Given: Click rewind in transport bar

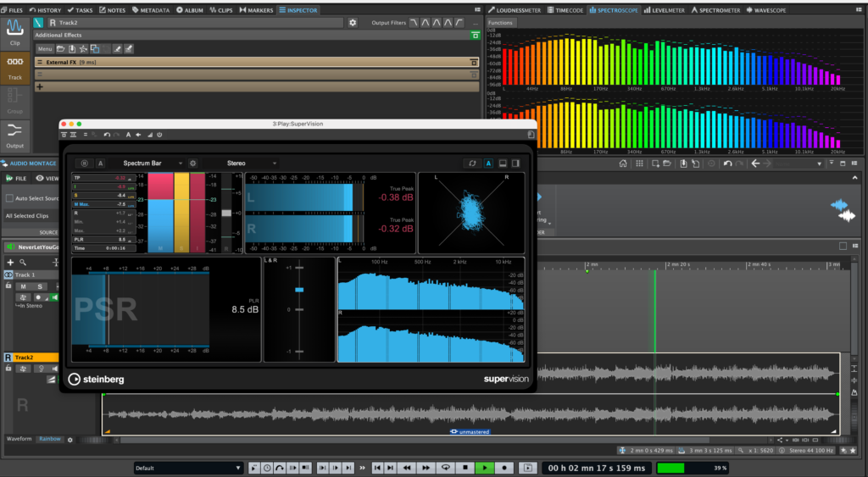Looking at the screenshot, I should point(407,469).
